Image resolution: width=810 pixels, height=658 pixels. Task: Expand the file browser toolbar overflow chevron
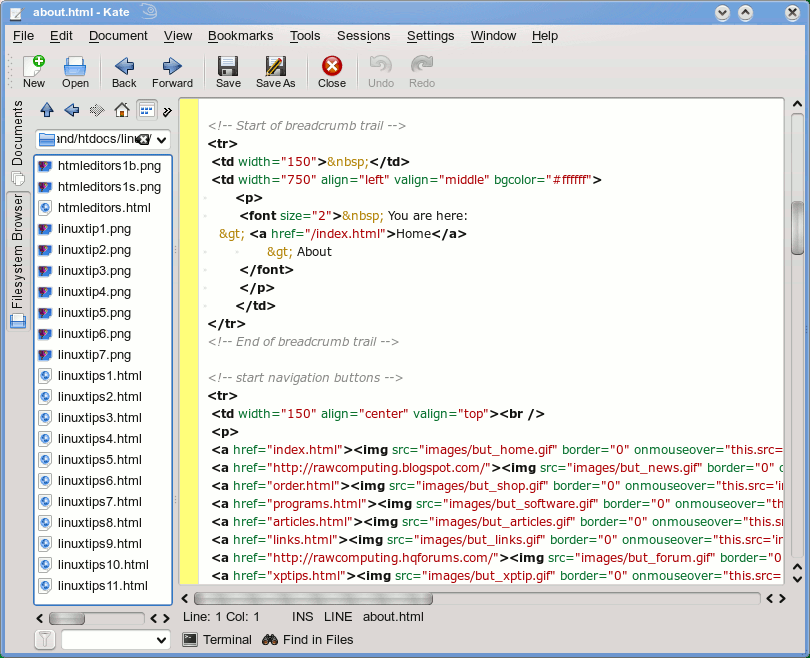coord(168,111)
